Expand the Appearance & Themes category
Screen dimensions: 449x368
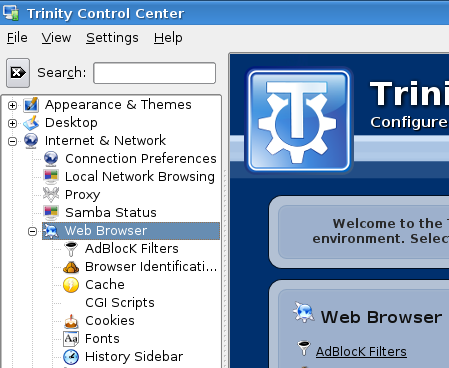12,105
